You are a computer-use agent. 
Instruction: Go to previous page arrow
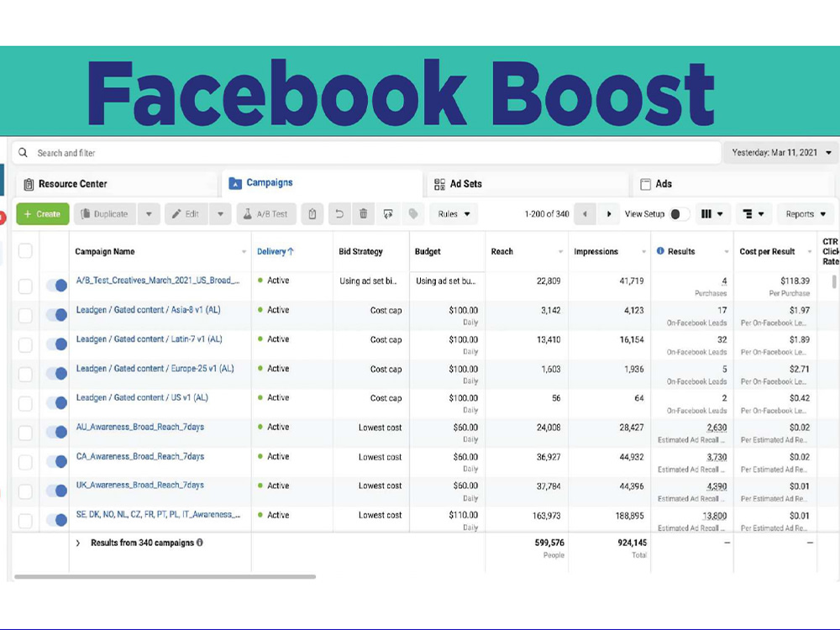(585, 213)
